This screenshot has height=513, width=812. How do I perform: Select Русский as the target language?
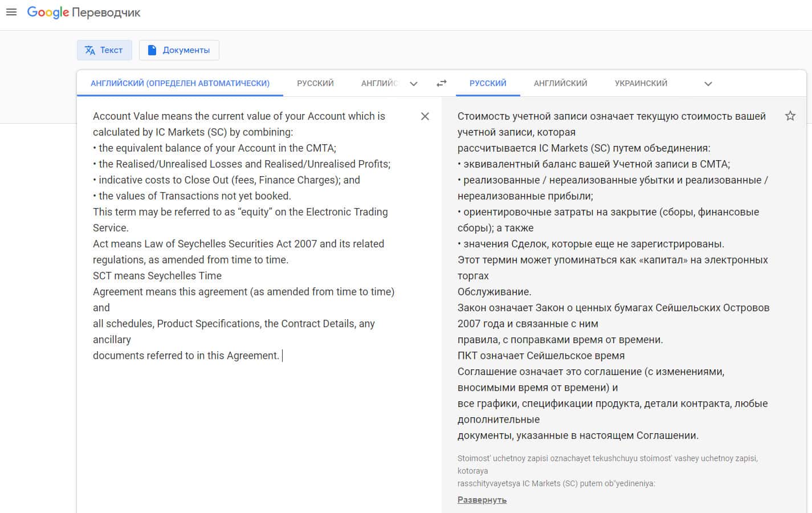(488, 83)
